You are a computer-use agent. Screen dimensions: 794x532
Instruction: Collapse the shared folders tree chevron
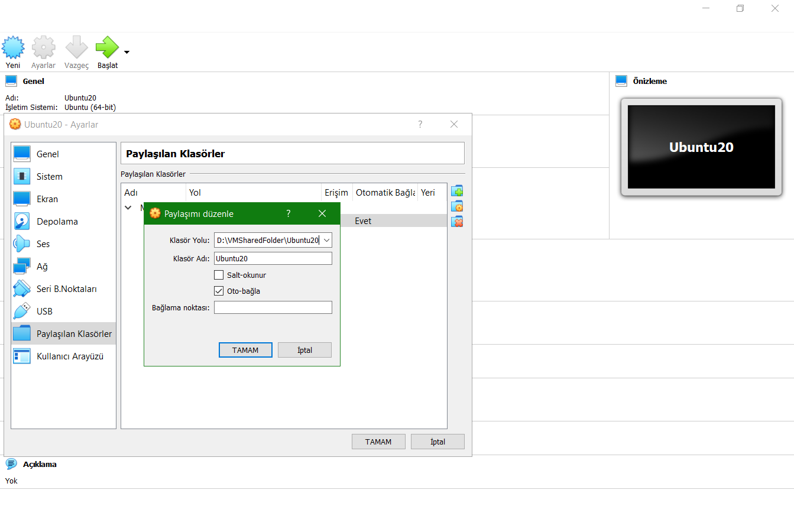click(128, 207)
